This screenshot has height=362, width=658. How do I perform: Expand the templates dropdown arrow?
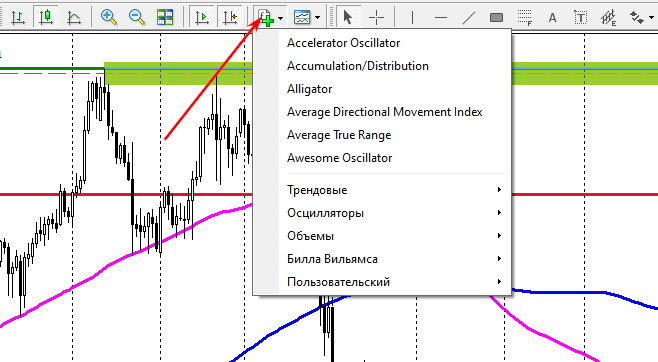click(318, 18)
